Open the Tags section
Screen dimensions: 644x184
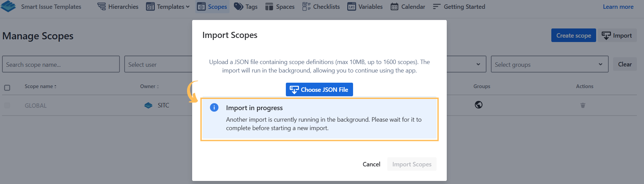[246, 7]
